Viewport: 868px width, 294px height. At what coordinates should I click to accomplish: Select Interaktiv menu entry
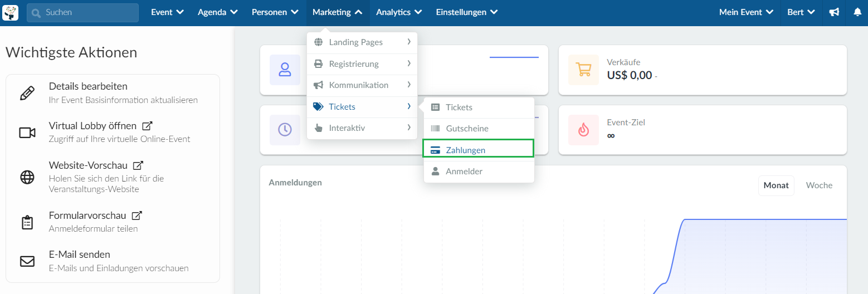(x=362, y=128)
